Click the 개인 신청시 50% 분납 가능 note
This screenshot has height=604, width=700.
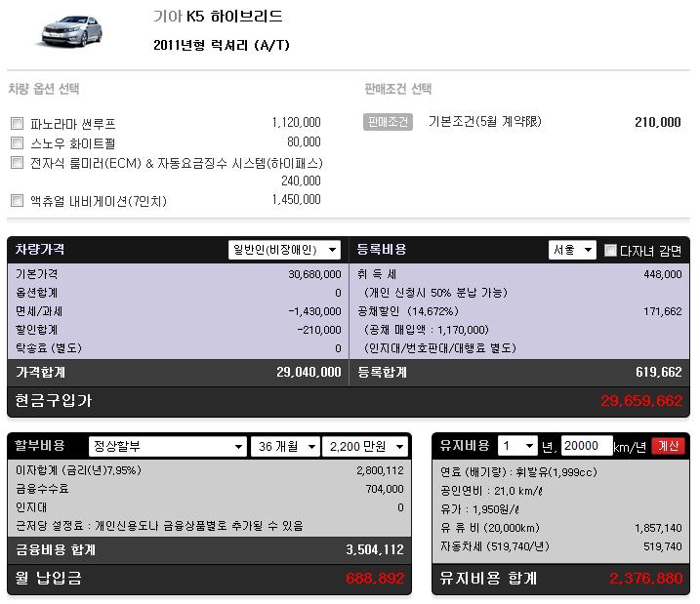coord(435,293)
